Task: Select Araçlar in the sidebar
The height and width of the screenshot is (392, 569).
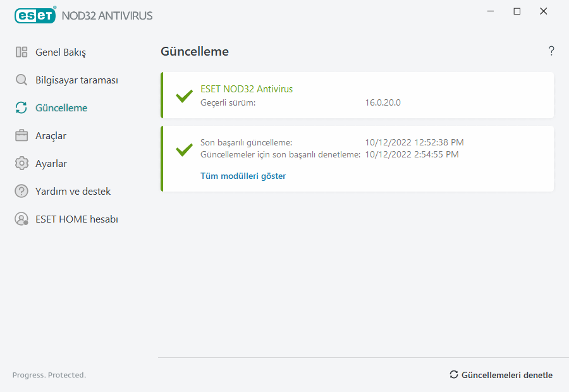Action: [x=51, y=136]
